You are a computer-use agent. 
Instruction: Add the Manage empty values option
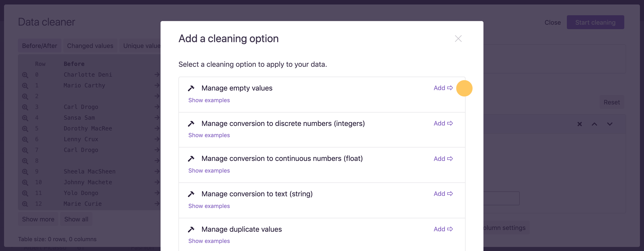(443, 88)
